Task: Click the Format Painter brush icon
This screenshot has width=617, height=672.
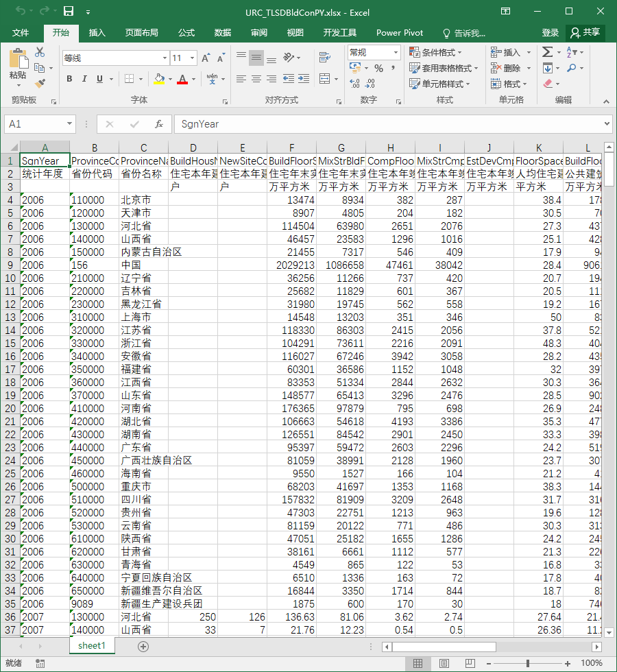Action: click(40, 84)
